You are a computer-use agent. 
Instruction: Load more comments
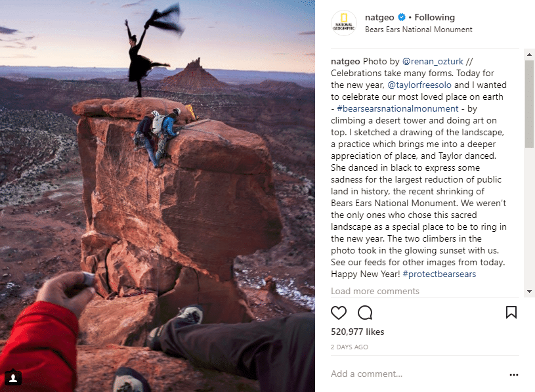375,291
